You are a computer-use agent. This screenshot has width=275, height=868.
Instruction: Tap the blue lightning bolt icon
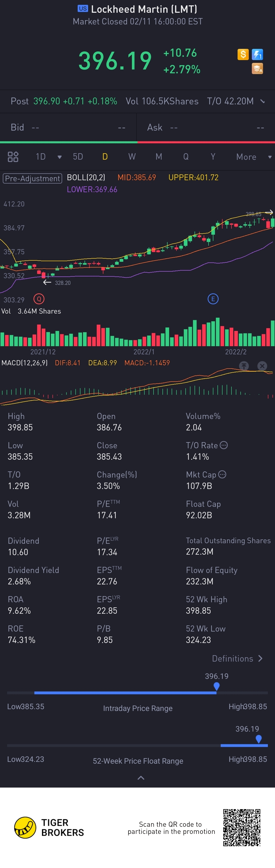257,54
